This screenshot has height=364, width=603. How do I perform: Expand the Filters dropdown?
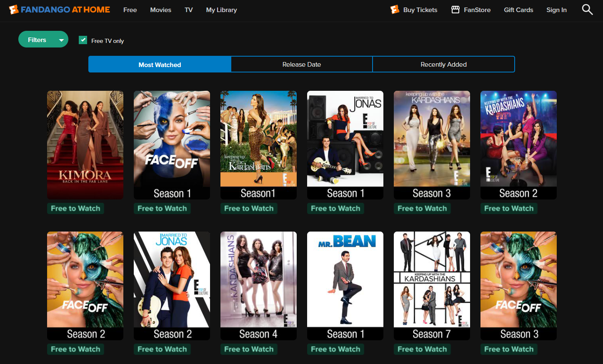click(43, 40)
